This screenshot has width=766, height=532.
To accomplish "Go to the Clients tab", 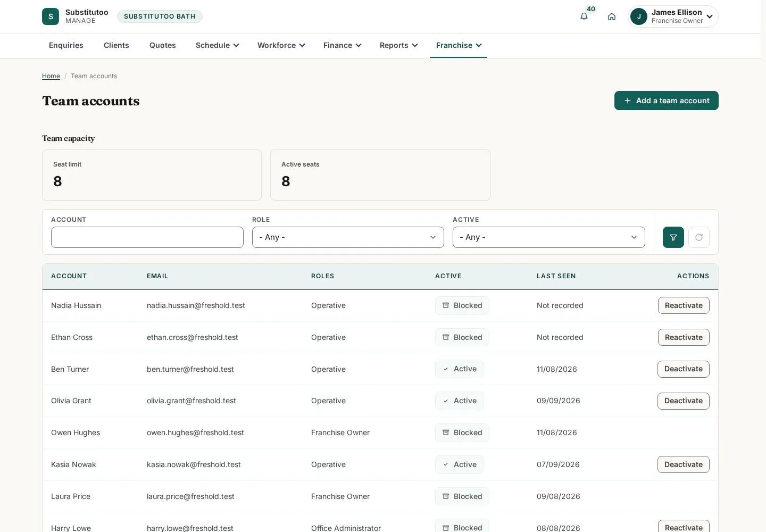I will 116,45.
